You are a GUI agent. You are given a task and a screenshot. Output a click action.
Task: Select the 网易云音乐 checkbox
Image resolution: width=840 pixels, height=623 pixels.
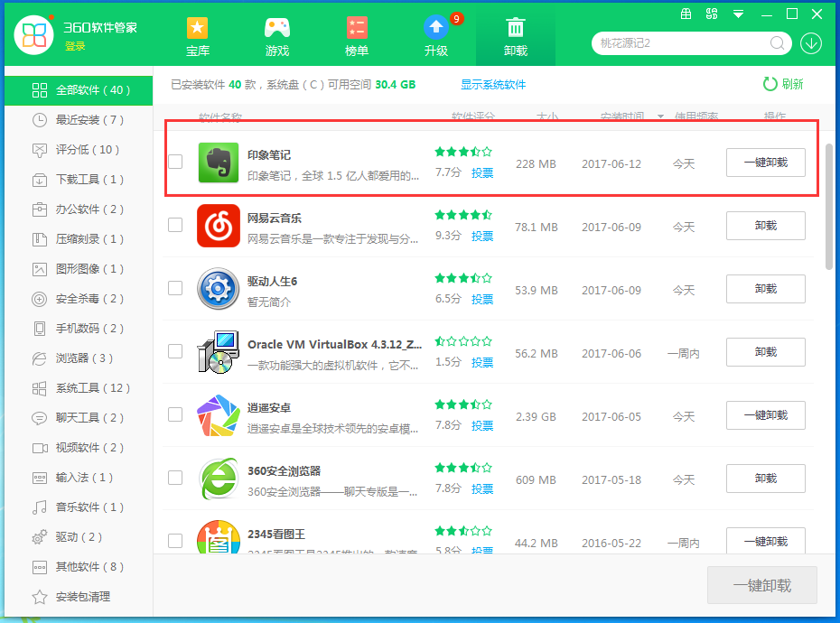(175, 226)
